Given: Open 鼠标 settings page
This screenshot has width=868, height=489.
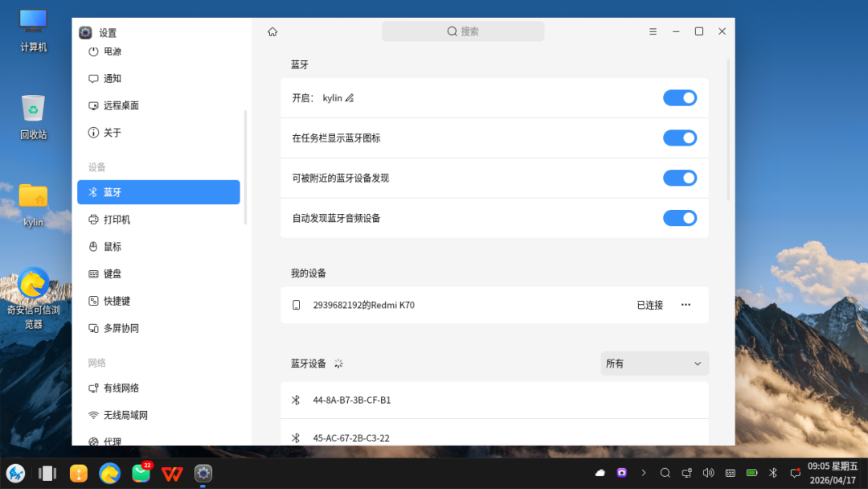Looking at the screenshot, I should tap(158, 247).
